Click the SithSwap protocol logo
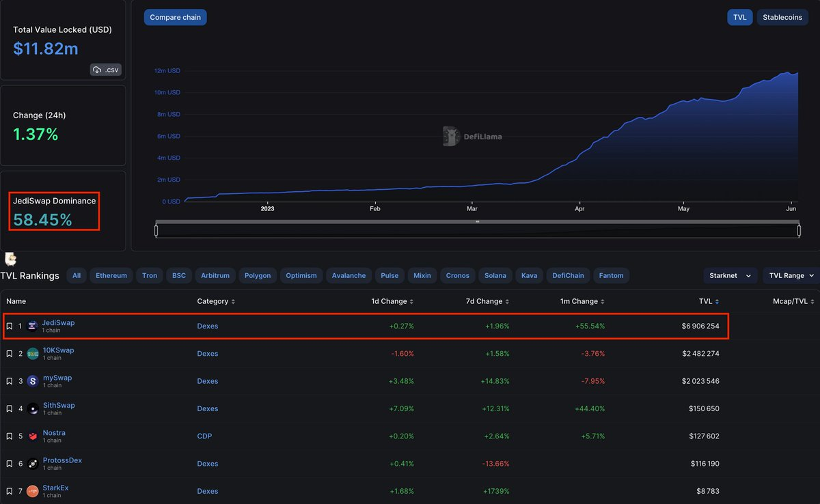Viewport: 820px width, 504px height. 32,408
